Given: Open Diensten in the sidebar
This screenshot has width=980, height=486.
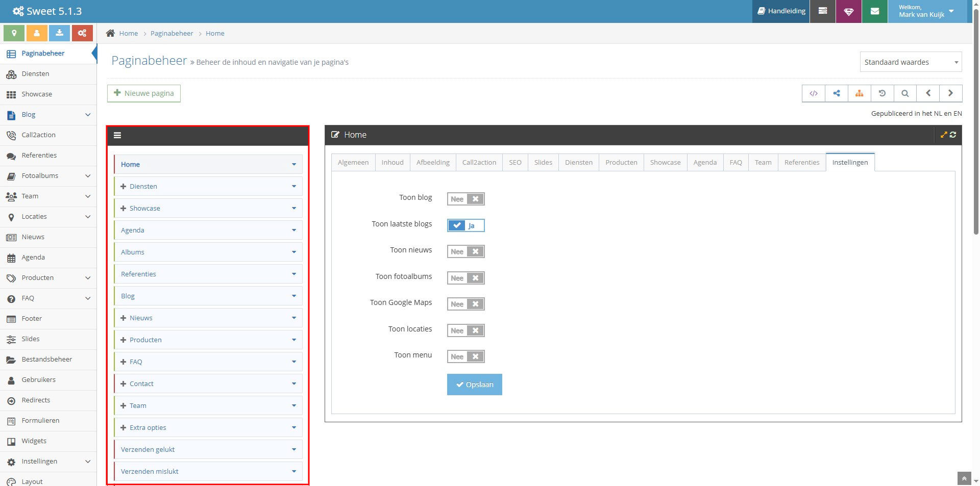Looking at the screenshot, I should tap(48, 74).
